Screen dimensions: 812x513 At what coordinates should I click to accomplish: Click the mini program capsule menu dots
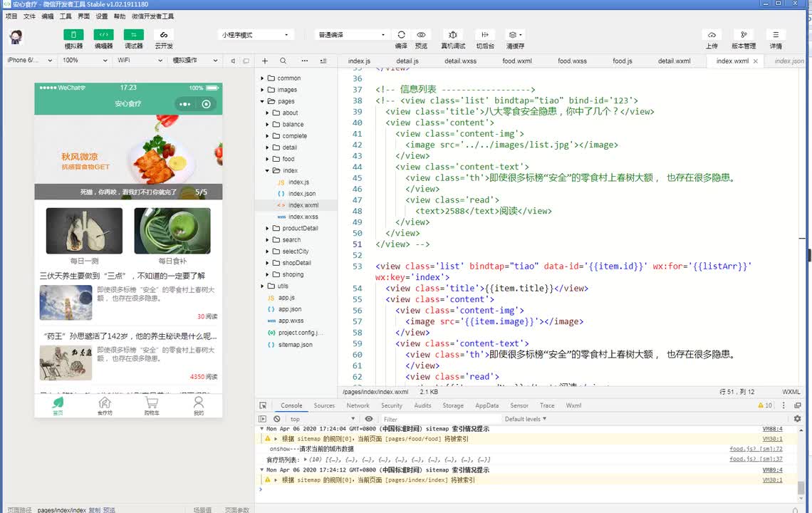coord(185,104)
